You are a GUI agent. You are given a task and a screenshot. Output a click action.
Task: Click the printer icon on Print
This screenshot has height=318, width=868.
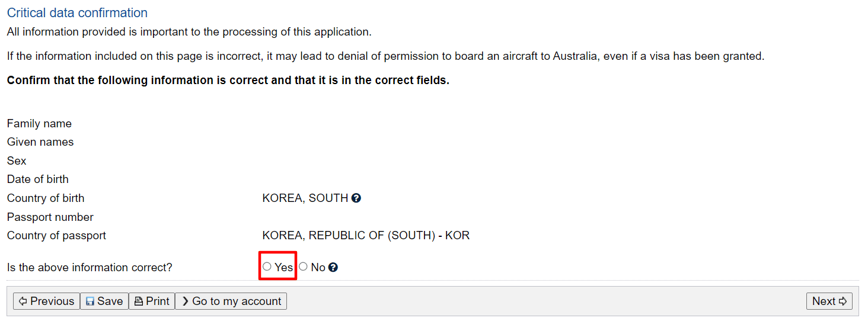pyautogui.click(x=139, y=301)
